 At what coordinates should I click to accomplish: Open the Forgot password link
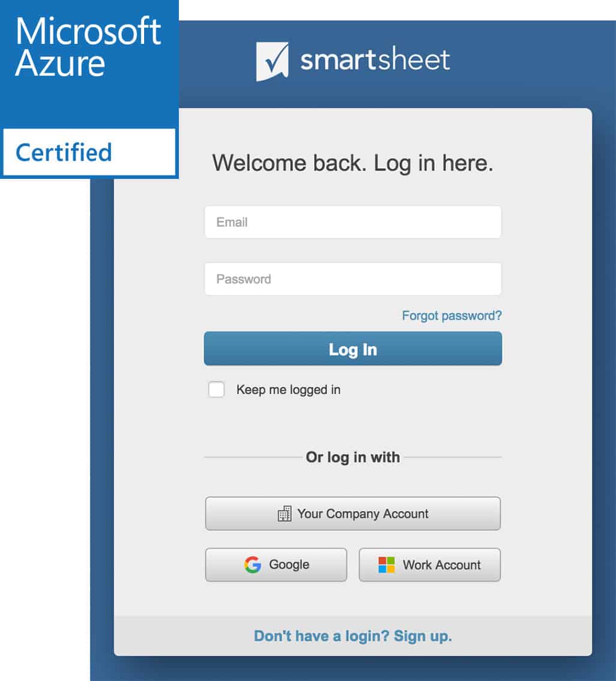451,315
